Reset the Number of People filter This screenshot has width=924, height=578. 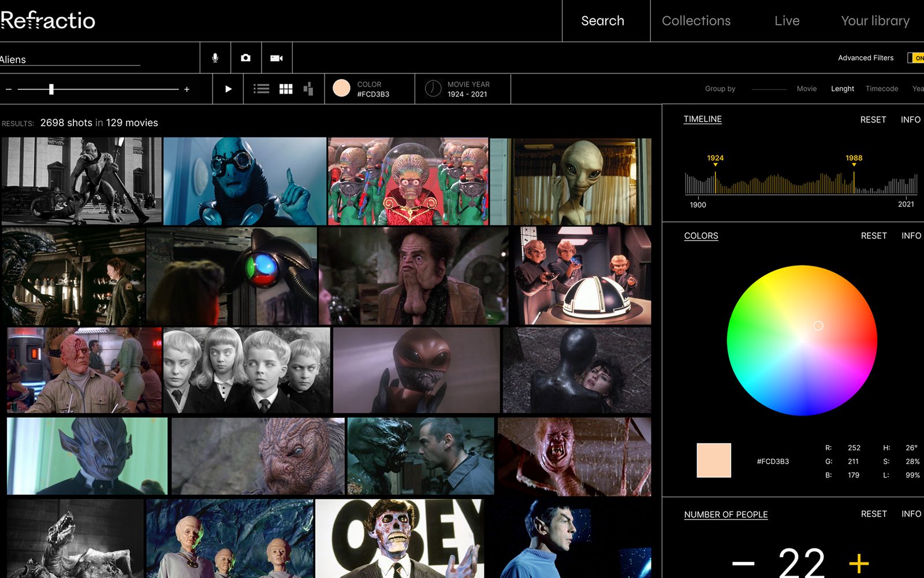(874, 514)
